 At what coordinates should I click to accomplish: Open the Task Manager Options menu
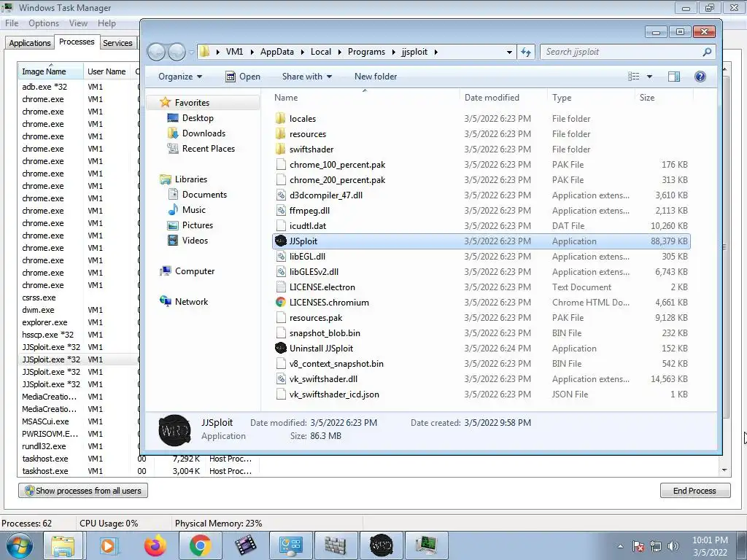[43, 23]
